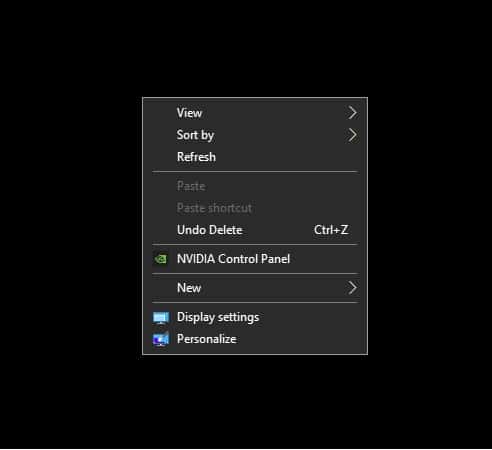Image resolution: width=492 pixels, height=450 pixels.
Task: Select the Sort by menu entry
Action: click(255, 135)
